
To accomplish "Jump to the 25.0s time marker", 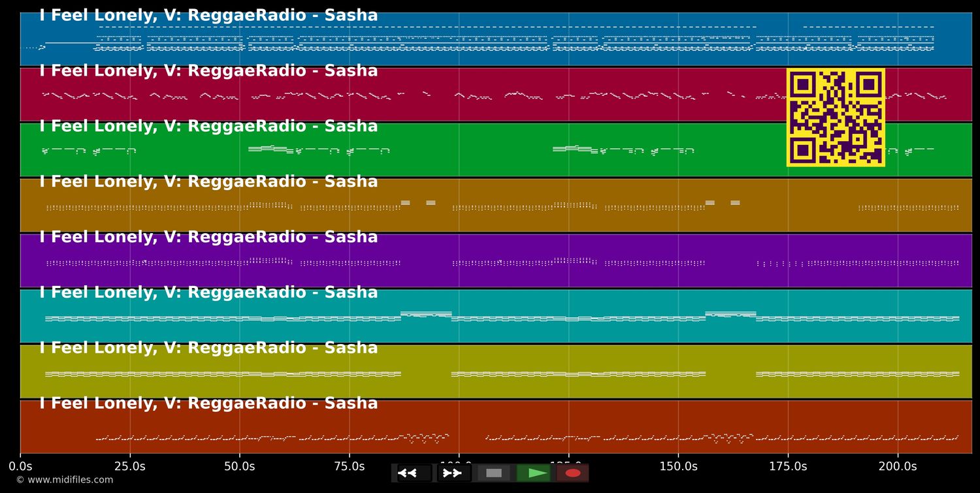I will coord(130,466).
